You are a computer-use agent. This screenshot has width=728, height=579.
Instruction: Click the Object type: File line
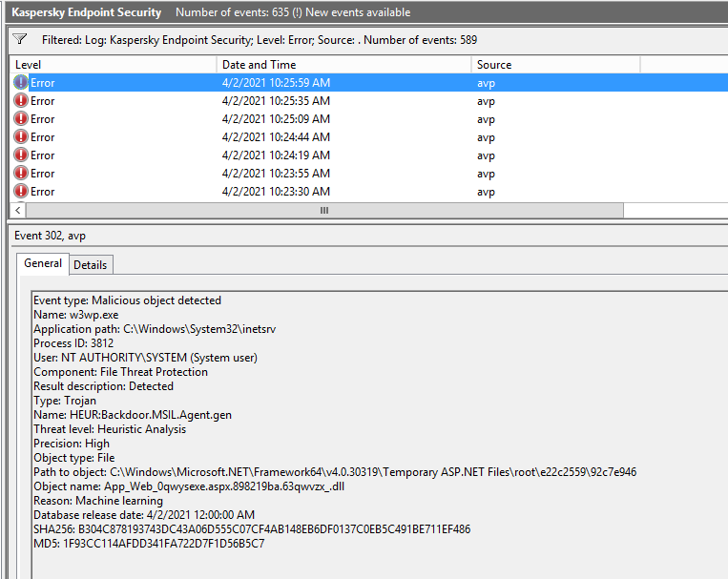coord(73,458)
